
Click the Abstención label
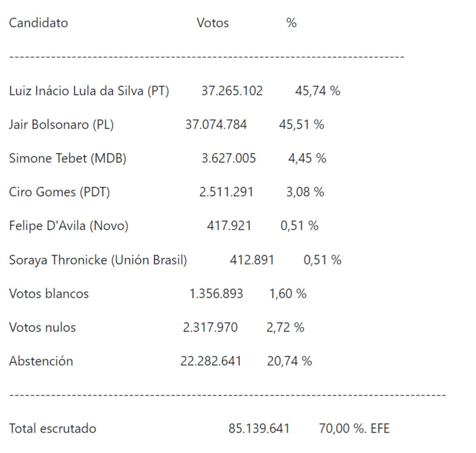coord(41,361)
